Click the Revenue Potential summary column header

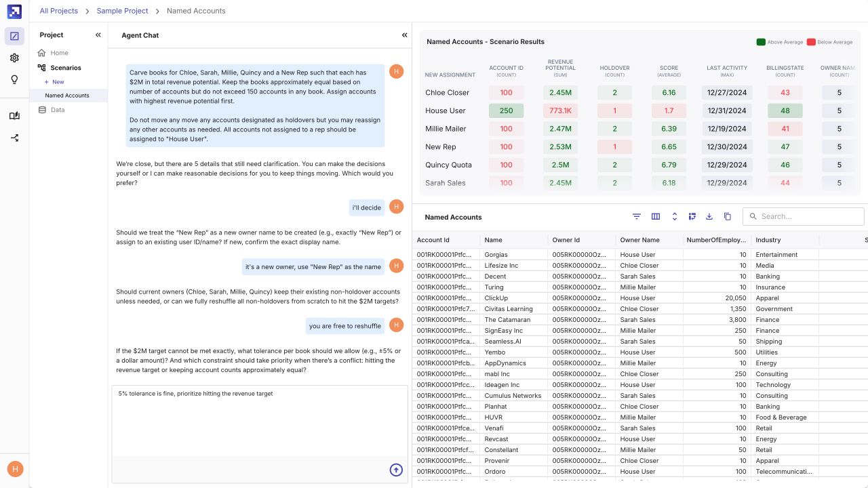(x=560, y=68)
